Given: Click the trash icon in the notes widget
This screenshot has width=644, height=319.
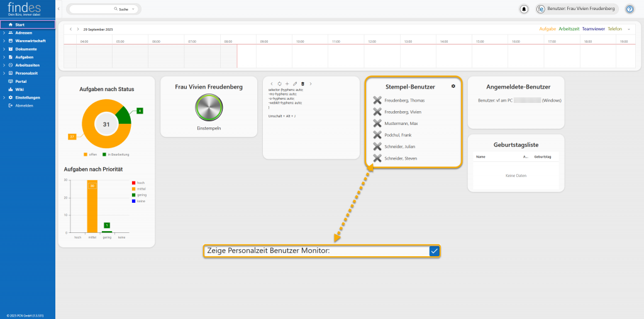Looking at the screenshot, I should 303,84.
